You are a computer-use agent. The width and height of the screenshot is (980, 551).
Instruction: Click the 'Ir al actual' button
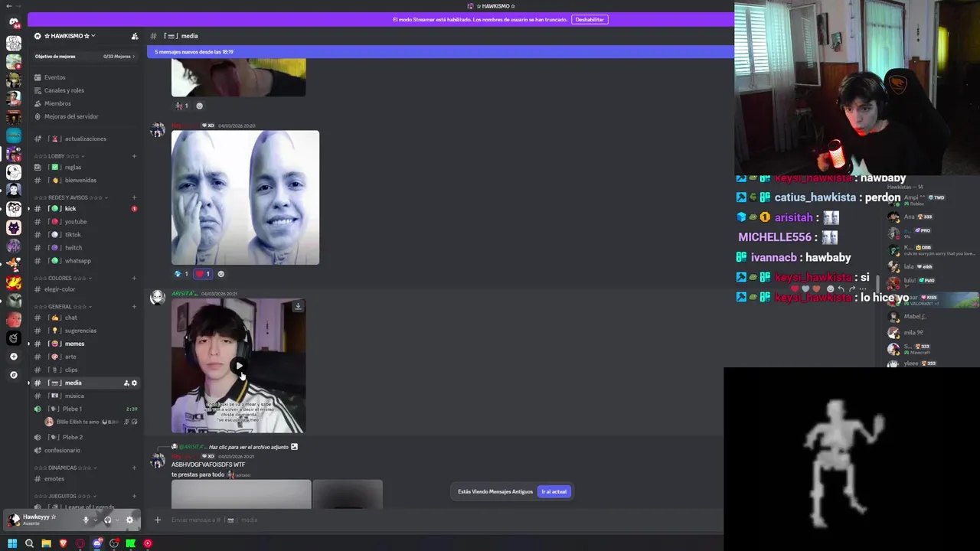coord(554,491)
